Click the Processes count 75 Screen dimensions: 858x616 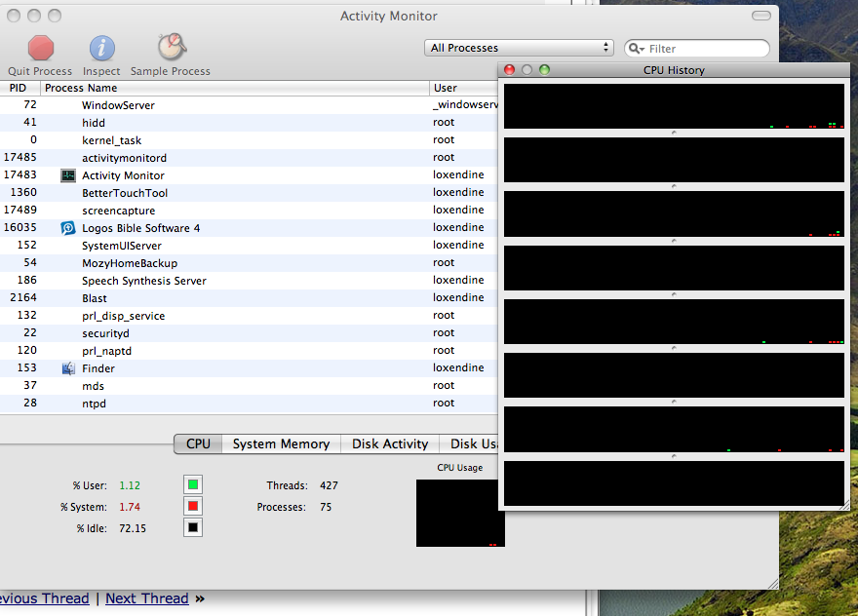click(326, 507)
